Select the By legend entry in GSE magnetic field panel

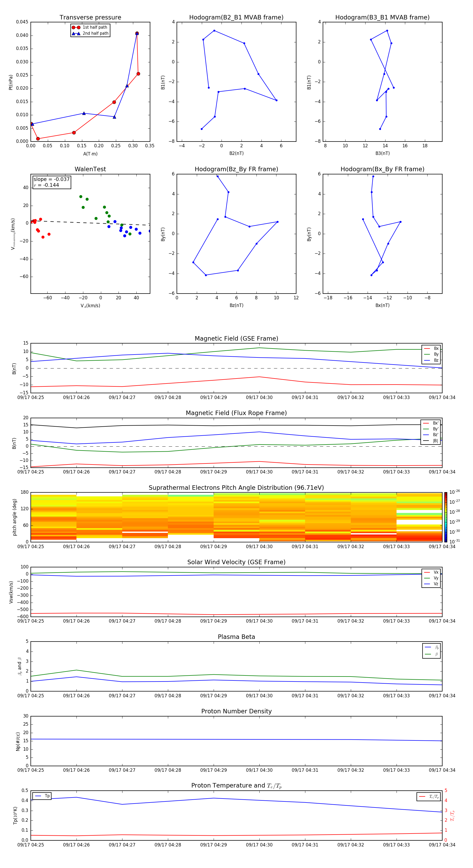tap(431, 355)
